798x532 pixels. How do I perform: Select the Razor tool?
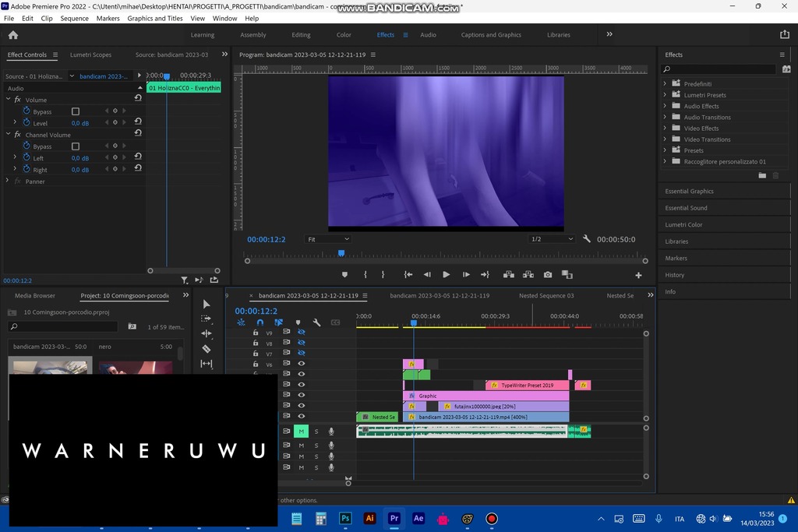pyautogui.click(x=206, y=349)
